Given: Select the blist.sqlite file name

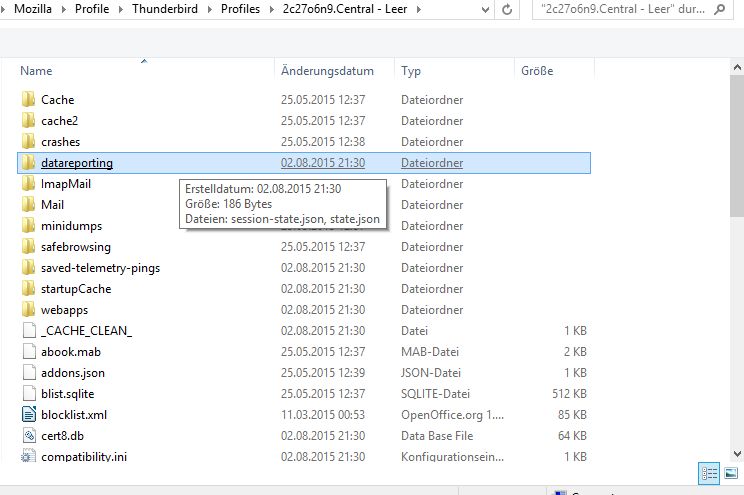Looking at the screenshot, I should click(67, 393).
